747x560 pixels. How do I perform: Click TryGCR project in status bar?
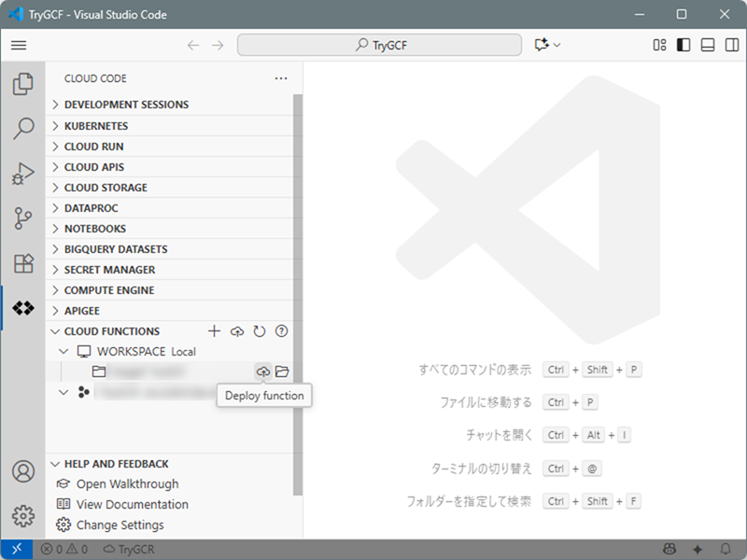[129, 550]
